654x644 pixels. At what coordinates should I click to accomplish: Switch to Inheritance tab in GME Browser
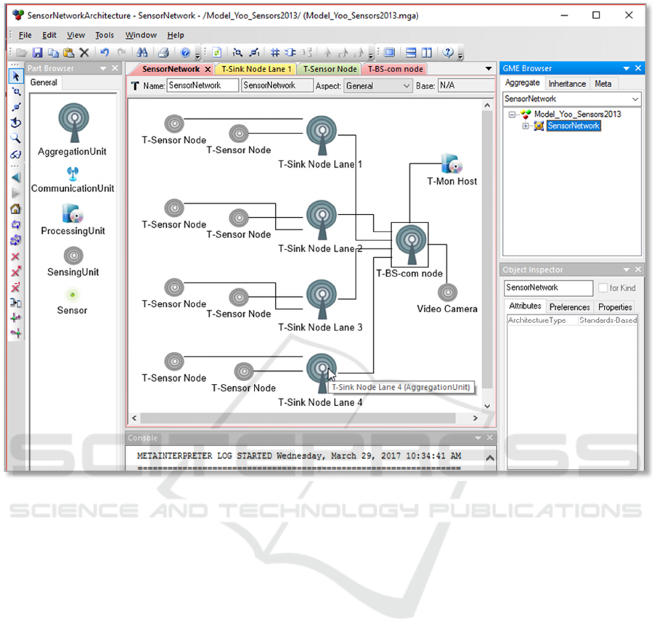pos(567,83)
